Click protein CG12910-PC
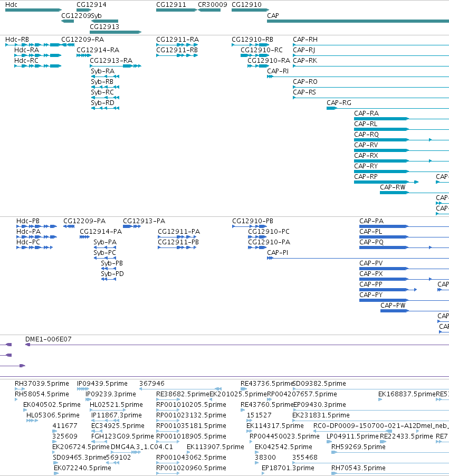Screen dimensions: 449x476 click(257, 237)
